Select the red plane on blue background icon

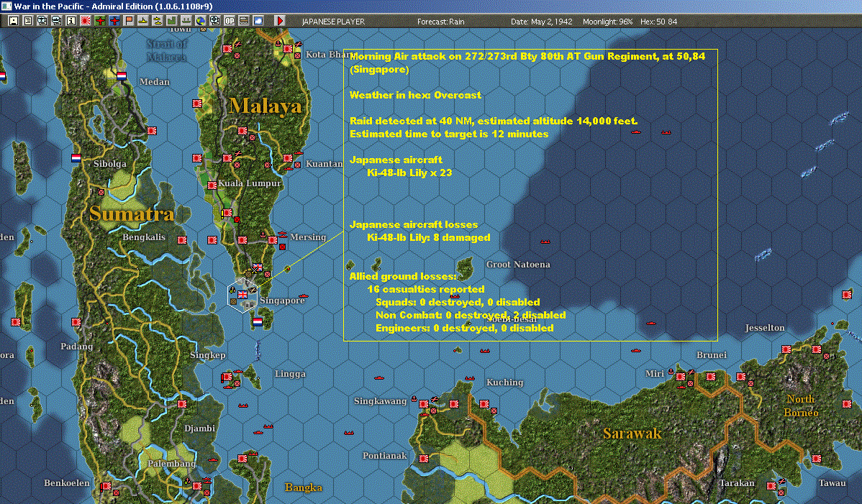click(114, 21)
